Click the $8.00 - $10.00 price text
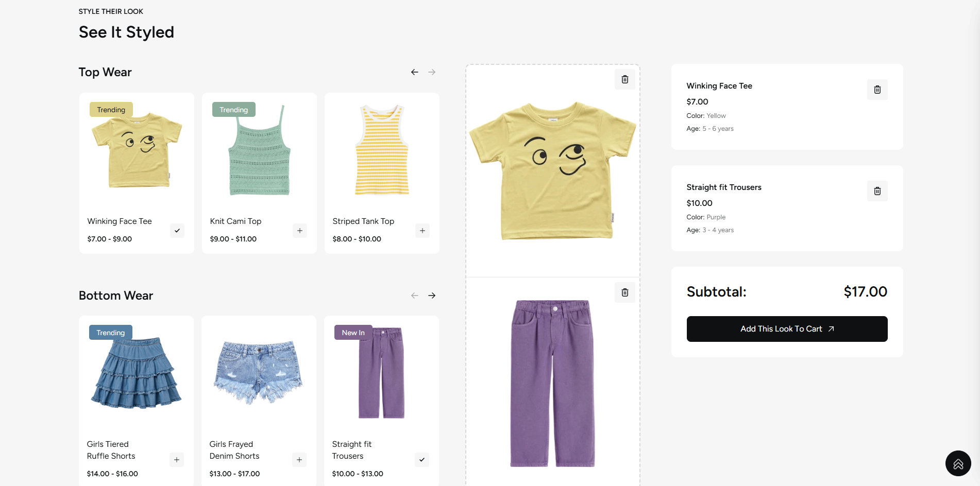Image resolution: width=980 pixels, height=486 pixels. click(x=357, y=239)
